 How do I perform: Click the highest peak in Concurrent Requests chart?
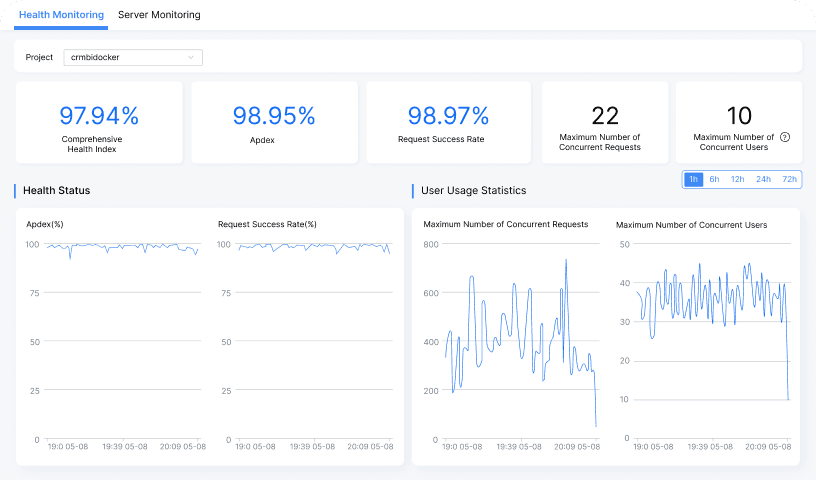pyautogui.click(x=566, y=260)
